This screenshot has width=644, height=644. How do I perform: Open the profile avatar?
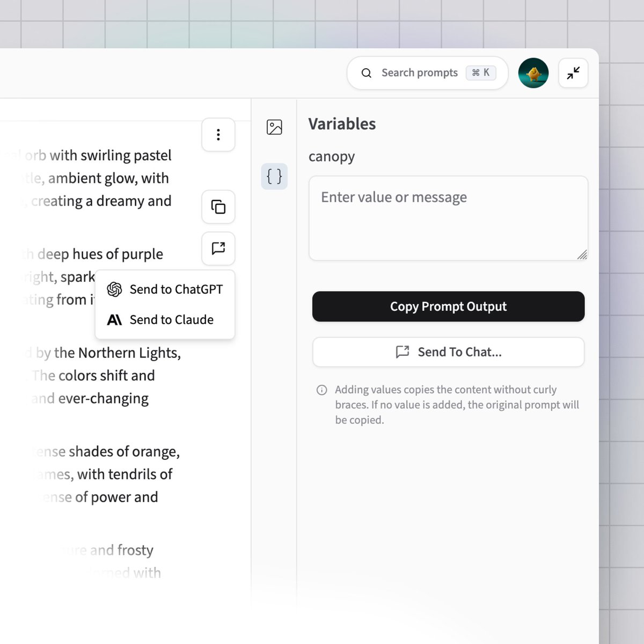pos(533,72)
